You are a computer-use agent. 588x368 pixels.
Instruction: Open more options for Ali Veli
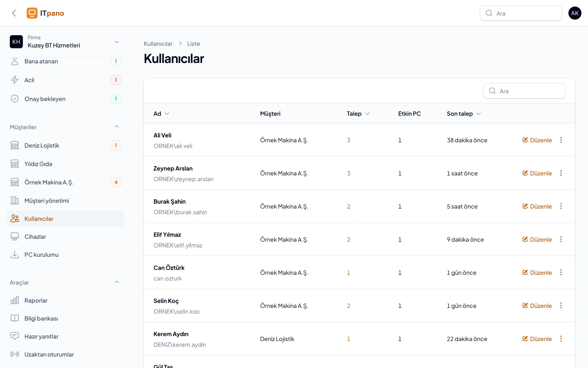point(561,140)
